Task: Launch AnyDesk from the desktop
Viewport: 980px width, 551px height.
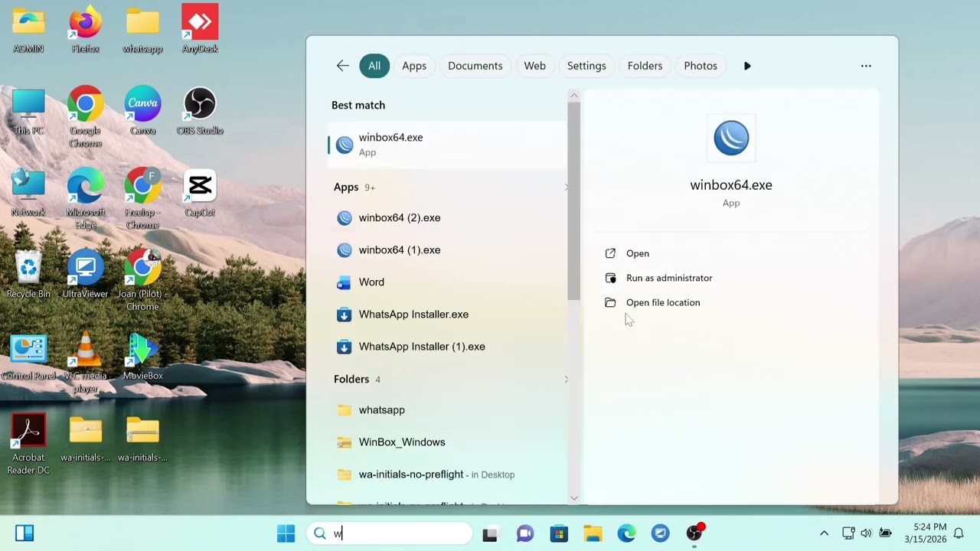Action: pos(200,29)
